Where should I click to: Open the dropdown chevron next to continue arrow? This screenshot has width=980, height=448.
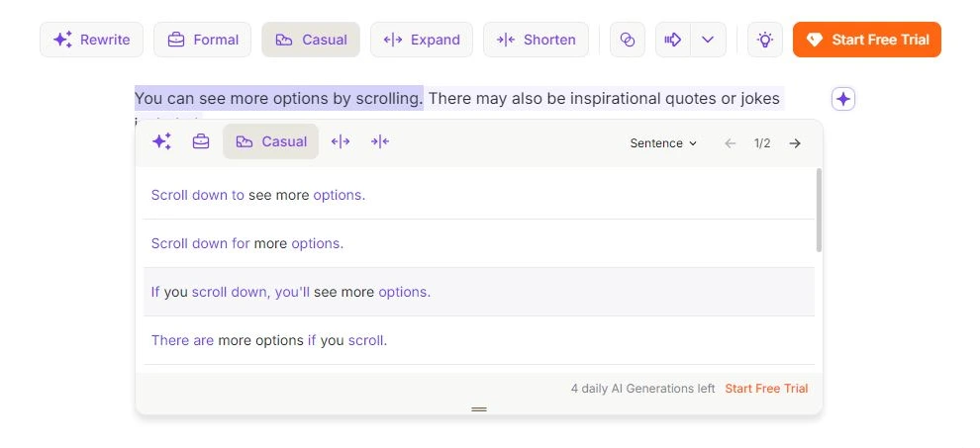point(708,40)
